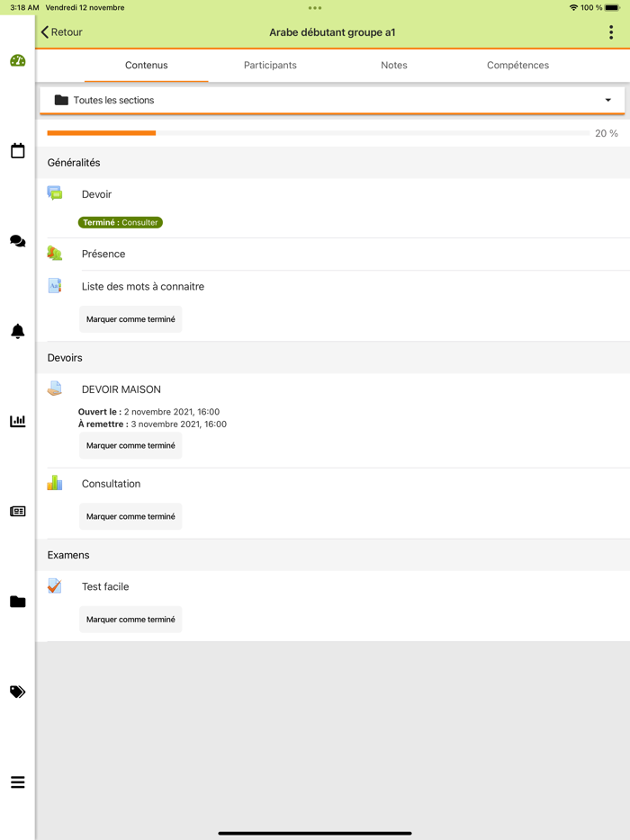The width and height of the screenshot is (630, 840).
Task: Open notifications bell icon
Action: [x=17, y=331]
